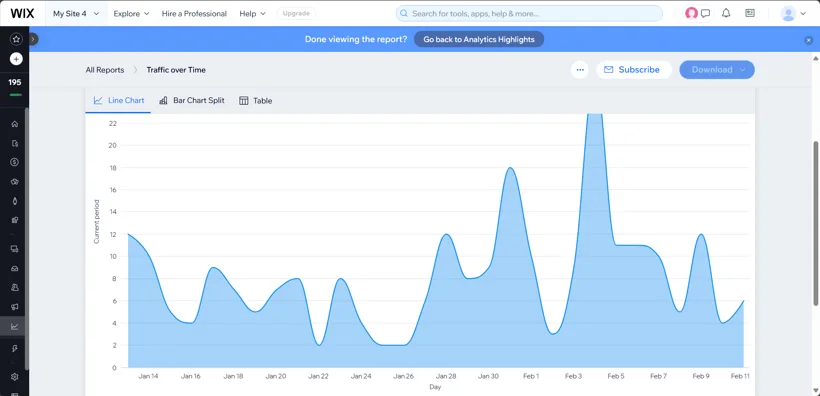Click the Traffic over Time breadcrumb

[176, 70]
